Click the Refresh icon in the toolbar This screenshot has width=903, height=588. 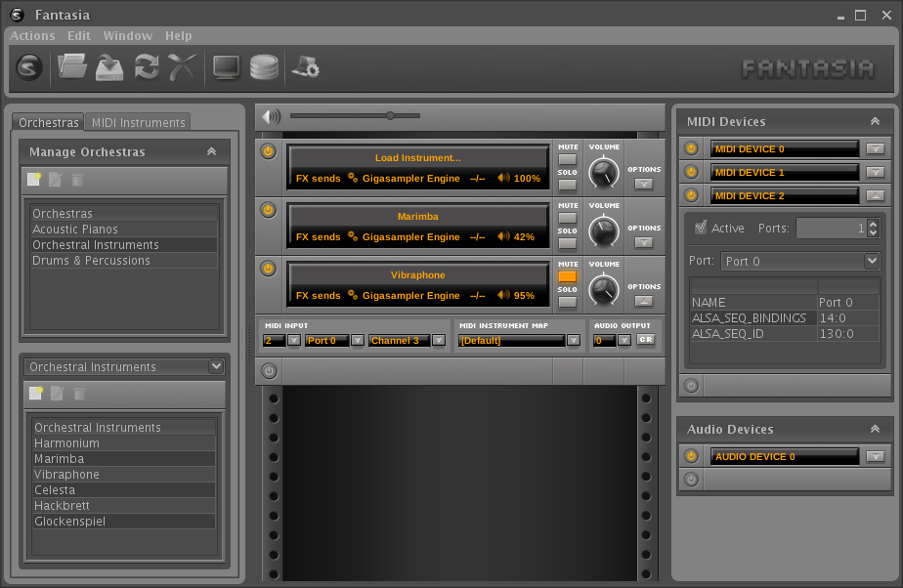click(146, 66)
